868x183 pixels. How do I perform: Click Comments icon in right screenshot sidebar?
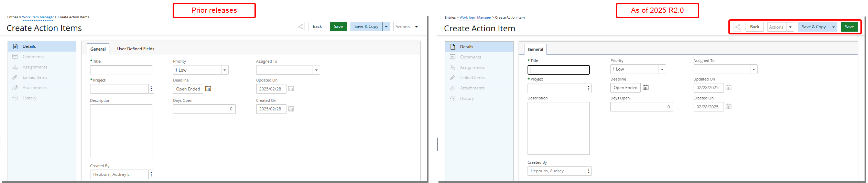453,57
